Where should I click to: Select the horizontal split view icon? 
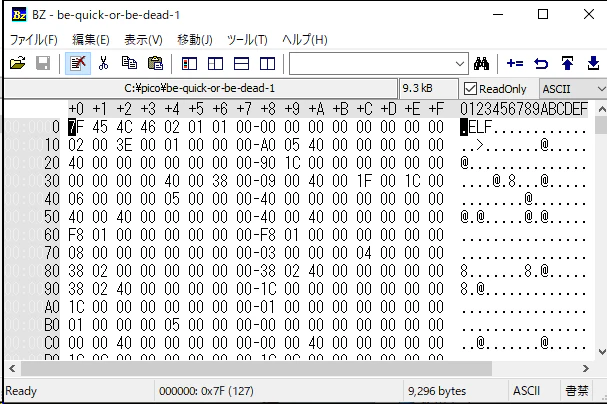241,63
